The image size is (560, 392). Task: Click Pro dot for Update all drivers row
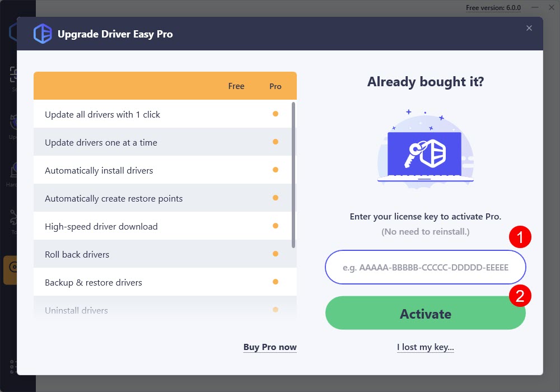point(276,114)
